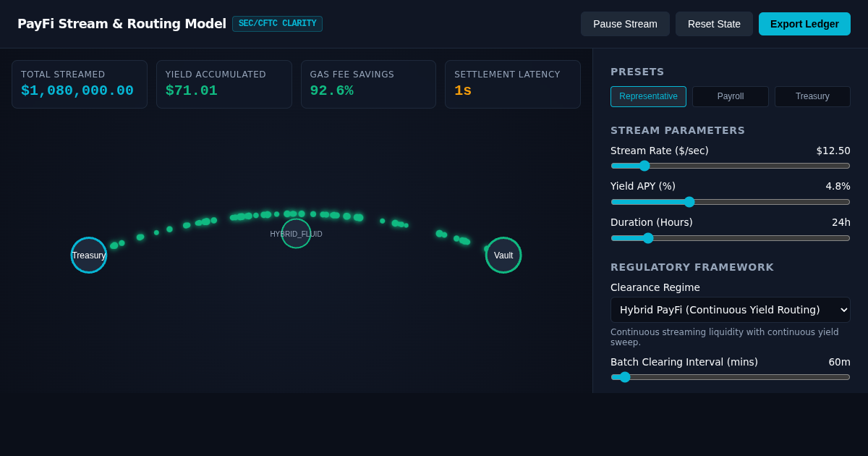Click the SEC/CFTC CLARITY badge
The height and width of the screenshot is (456, 868).
point(277,24)
